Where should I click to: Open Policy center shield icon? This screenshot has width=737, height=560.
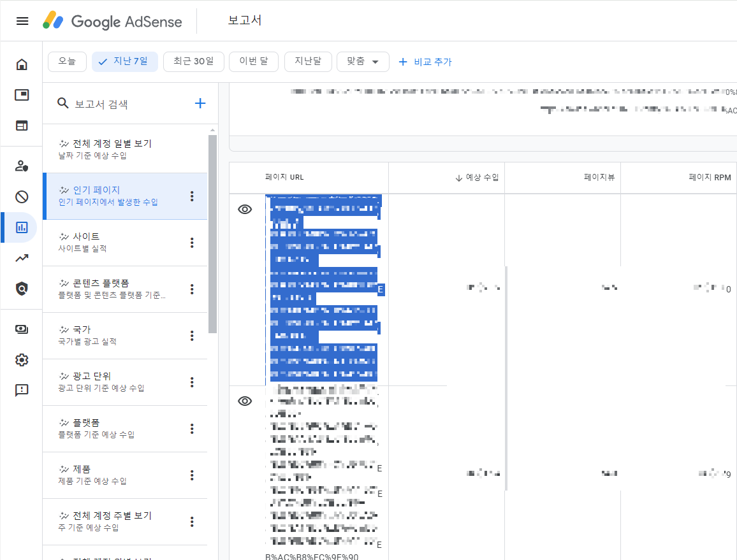pyautogui.click(x=22, y=289)
